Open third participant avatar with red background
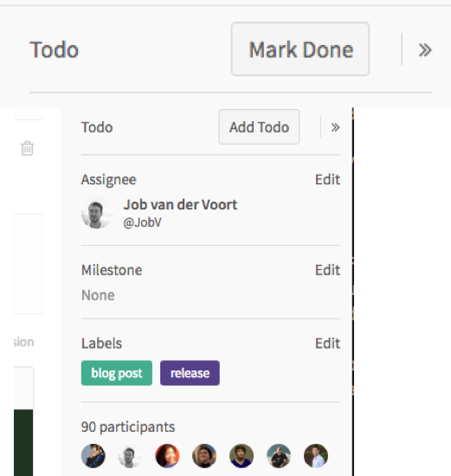The height and width of the screenshot is (476, 451). [x=167, y=455]
